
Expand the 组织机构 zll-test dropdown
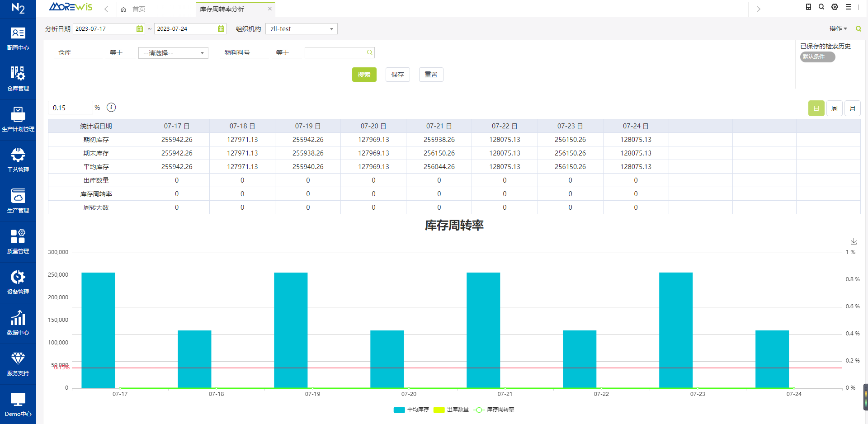302,29
